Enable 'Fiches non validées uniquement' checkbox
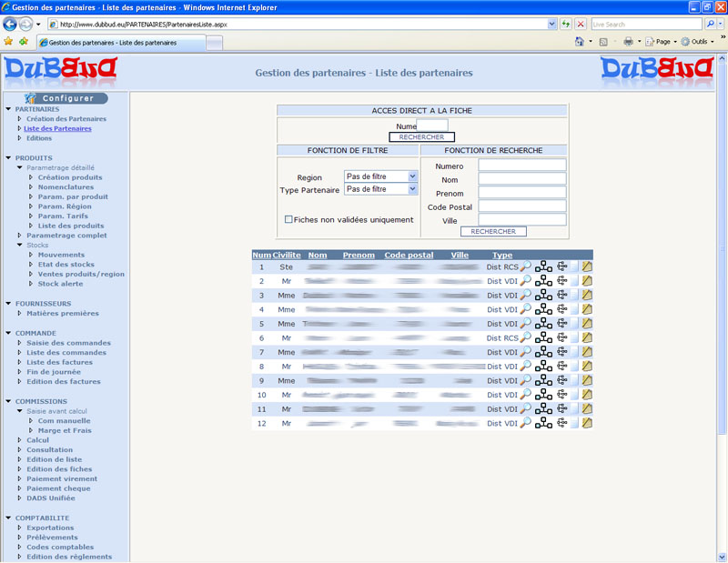This screenshot has width=728, height=563. [288, 219]
